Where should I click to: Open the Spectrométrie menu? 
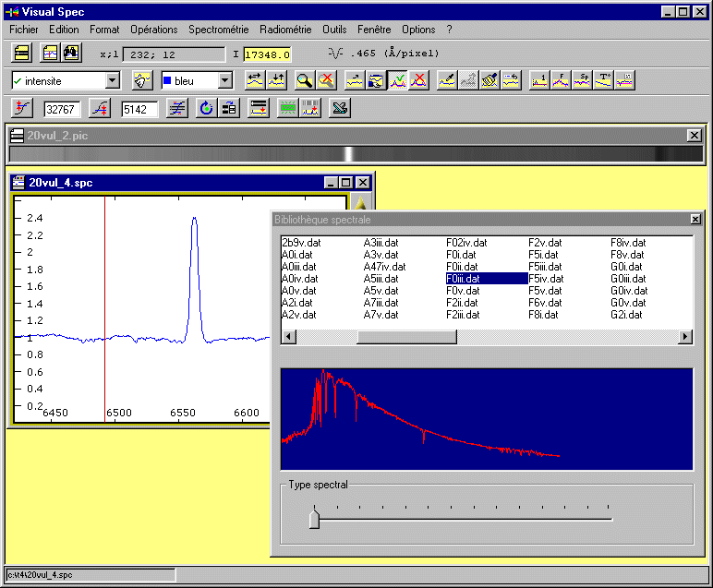(218, 30)
